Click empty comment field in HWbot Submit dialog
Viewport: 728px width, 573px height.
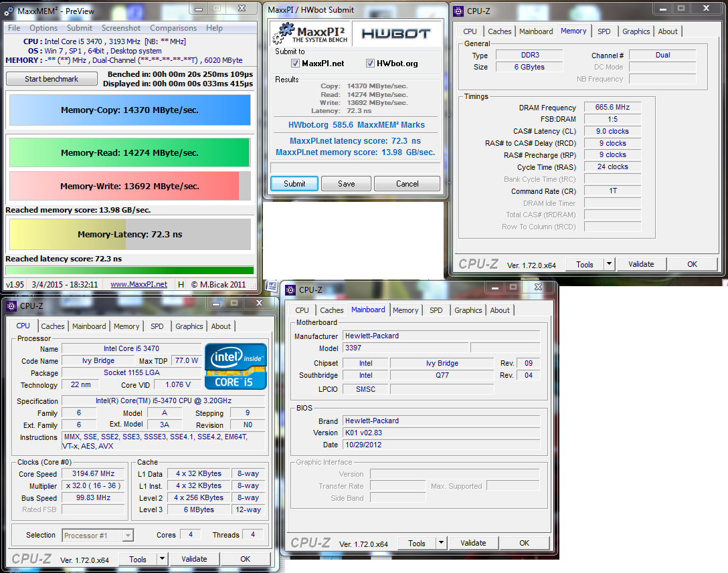point(355,168)
